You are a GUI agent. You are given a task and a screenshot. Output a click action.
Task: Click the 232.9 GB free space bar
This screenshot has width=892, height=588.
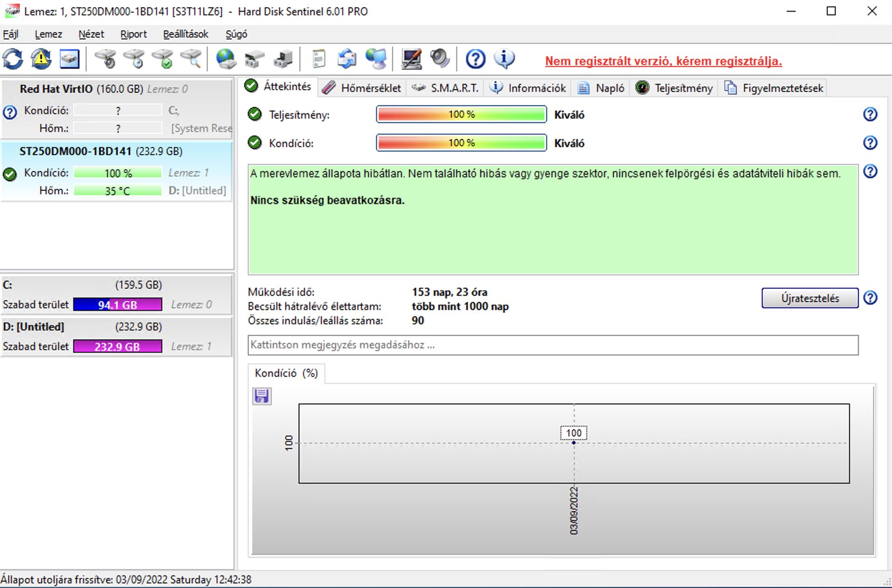[118, 347]
